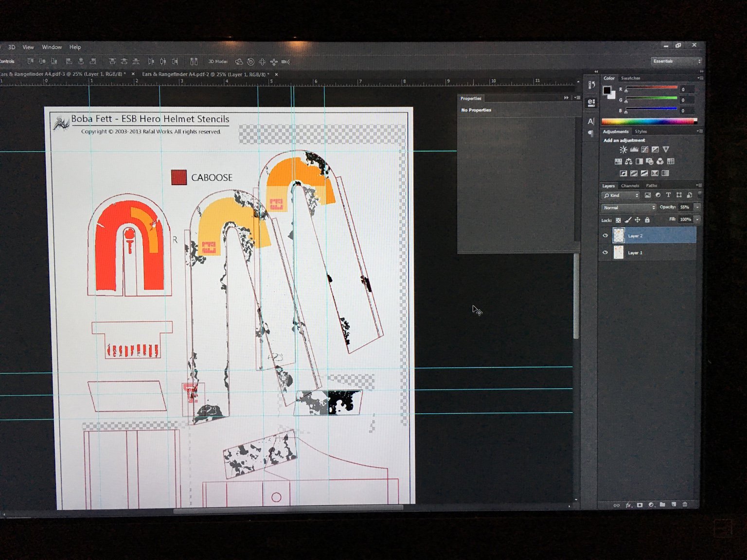This screenshot has height=560, width=747.
Task: Open the 3D panel icon
Action: pyautogui.click(x=591, y=103)
